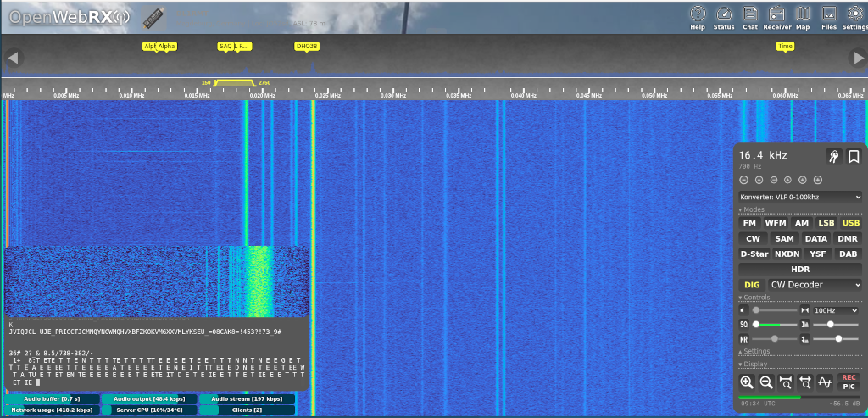
Task: Switch to LSB mode
Action: (x=826, y=223)
